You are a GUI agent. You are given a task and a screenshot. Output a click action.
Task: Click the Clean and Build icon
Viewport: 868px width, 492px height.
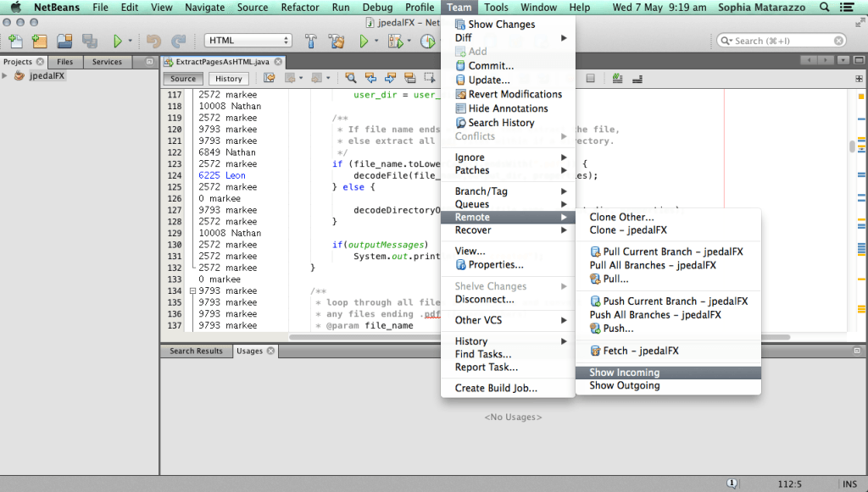pyautogui.click(x=337, y=41)
